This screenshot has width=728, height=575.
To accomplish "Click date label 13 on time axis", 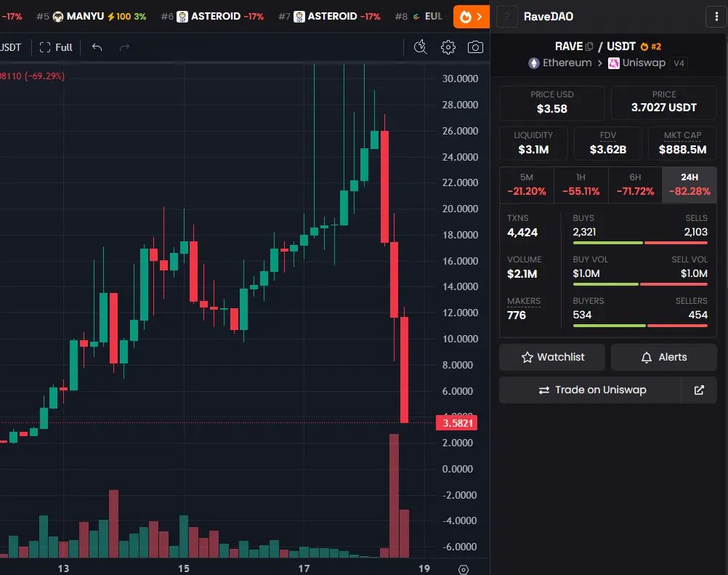I will [x=64, y=568].
